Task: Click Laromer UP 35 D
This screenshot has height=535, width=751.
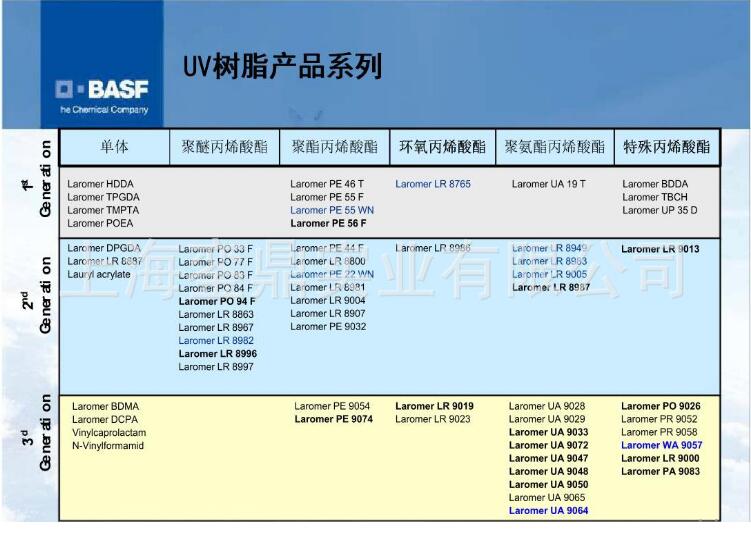Action: [x=660, y=210]
